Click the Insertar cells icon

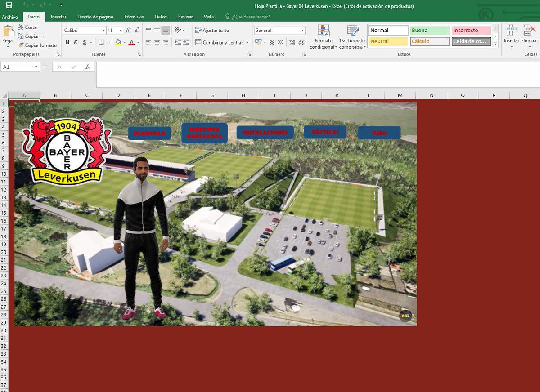coord(512,31)
